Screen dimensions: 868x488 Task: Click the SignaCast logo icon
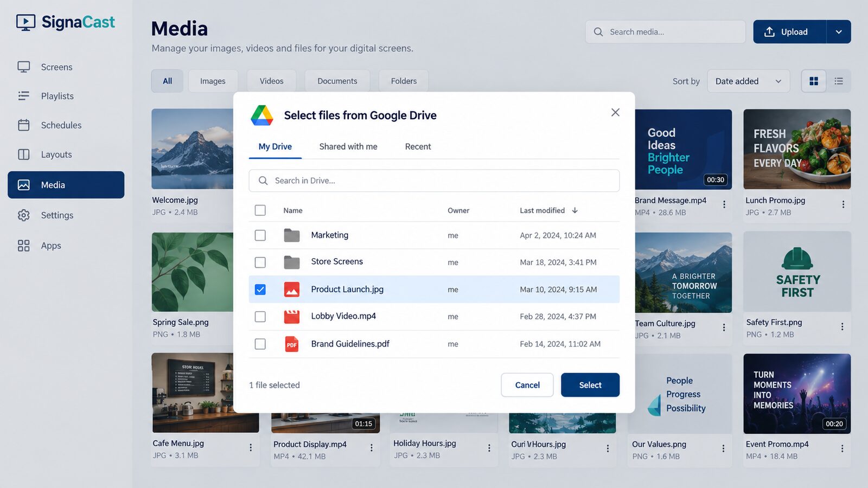click(x=25, y=22)
